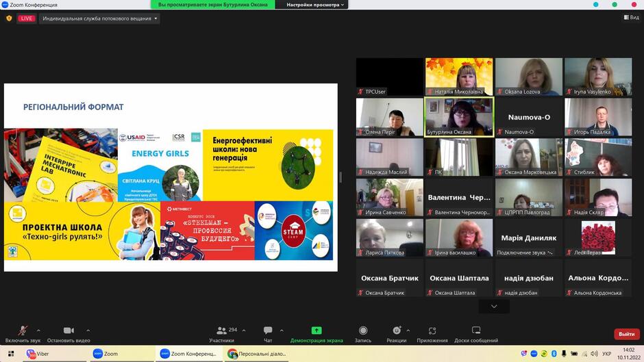This screenshot has width=644, height=362.
Task: Toggle camera with Остановить видео
Action: 69,334
